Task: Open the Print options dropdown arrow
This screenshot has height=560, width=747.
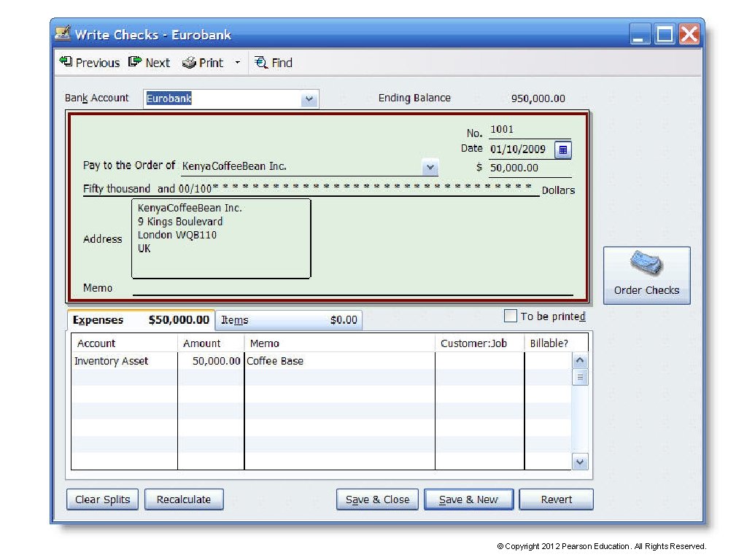Action: coord(237,63)
